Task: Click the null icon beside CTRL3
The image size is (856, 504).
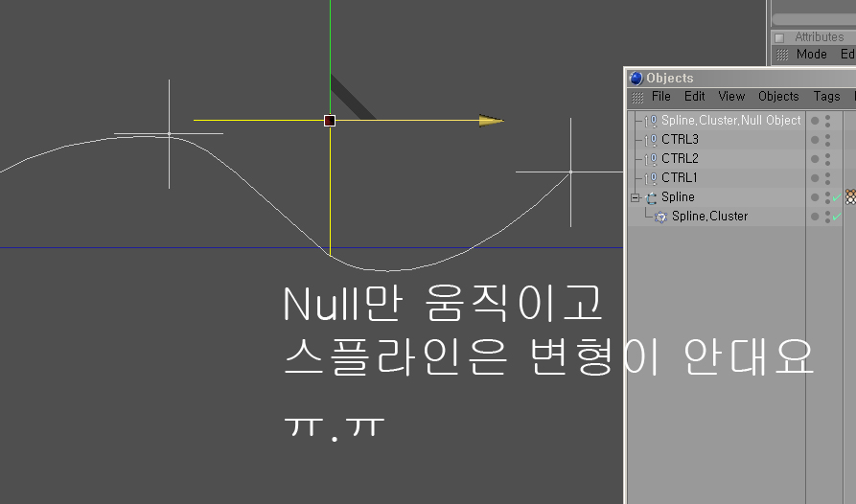Action: coord(650,140)
